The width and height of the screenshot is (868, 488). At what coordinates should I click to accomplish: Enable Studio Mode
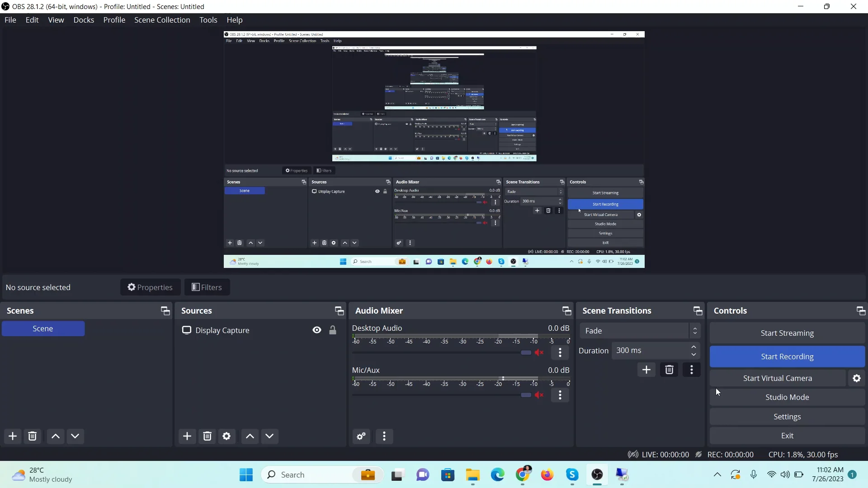[x=787, y=397]
